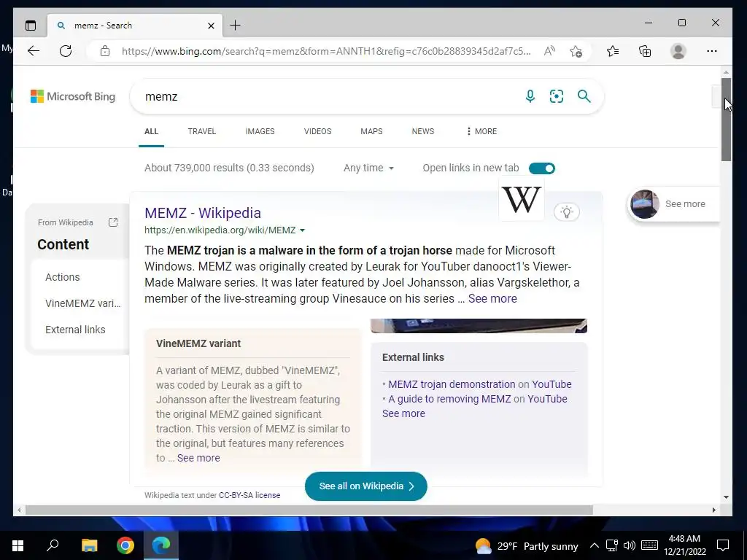Open the profile avatar icon
The height and width of the screenshot is (560, 747).
pos(678,51)
